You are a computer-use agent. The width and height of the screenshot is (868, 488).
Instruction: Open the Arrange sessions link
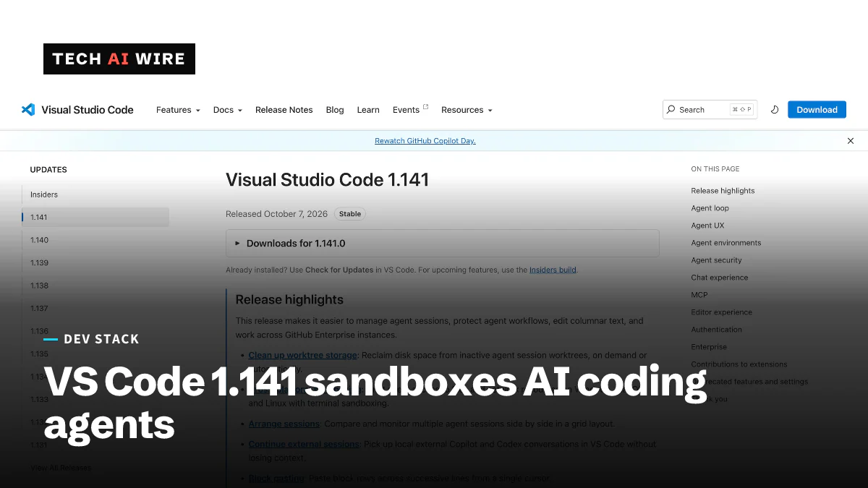click(x=284, y=424)
